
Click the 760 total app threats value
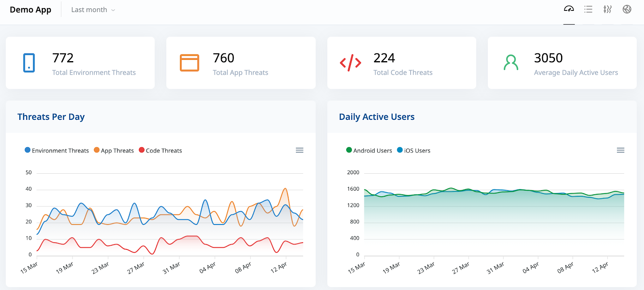(223, 58)
